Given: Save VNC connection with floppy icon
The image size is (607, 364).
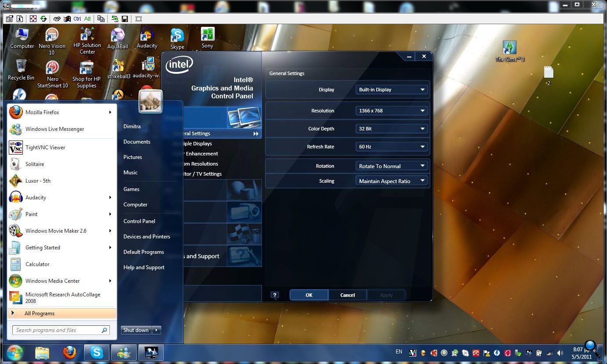Looking at the screenshot, I should [x=125, y=19].
